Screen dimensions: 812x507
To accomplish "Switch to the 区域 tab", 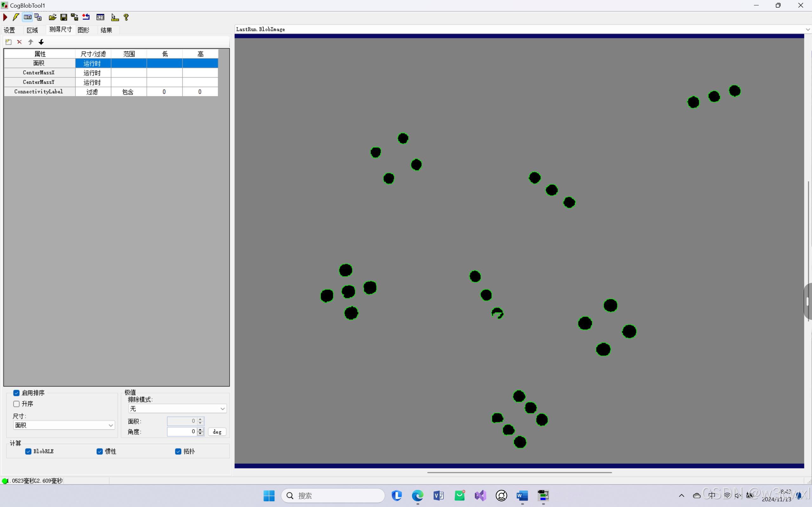I will (32, 30).
